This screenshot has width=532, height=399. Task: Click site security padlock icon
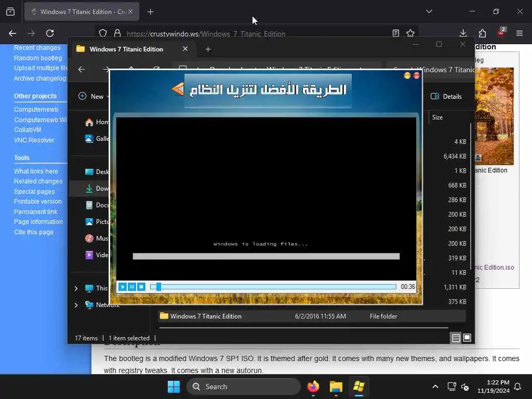click(117, 33)
